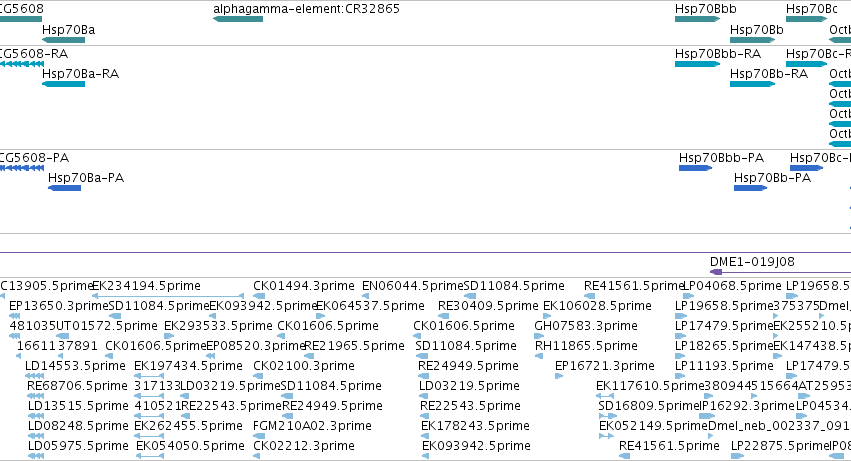Select the LD08248.5prime EST label
851x461 pixels.
(x=78, y=426)
